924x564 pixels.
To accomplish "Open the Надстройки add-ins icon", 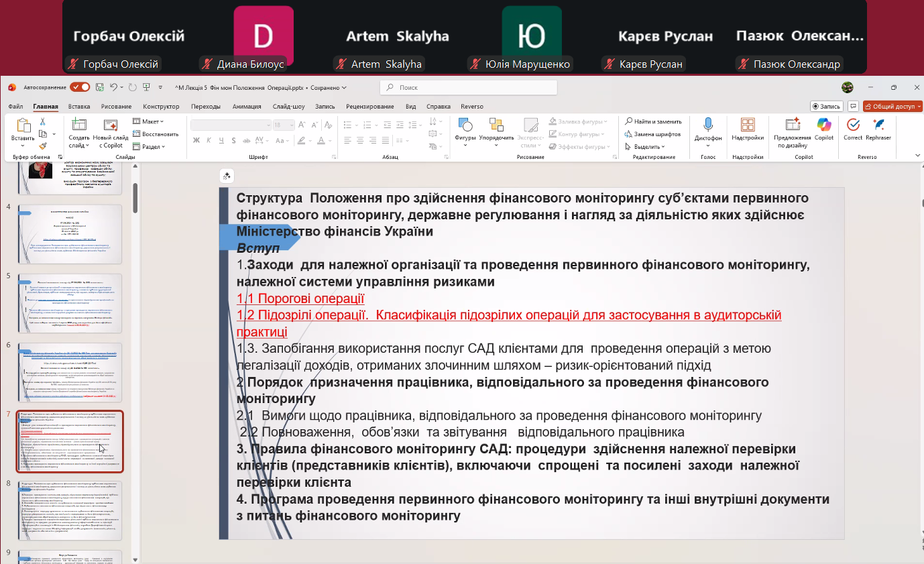I will (747, 125).
